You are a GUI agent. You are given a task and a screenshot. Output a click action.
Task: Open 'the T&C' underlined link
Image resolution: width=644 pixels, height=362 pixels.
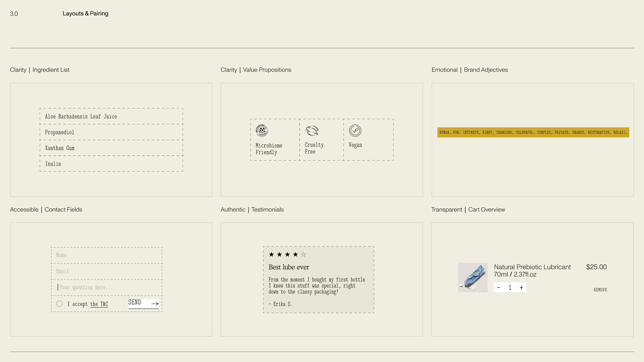(99, 304)
